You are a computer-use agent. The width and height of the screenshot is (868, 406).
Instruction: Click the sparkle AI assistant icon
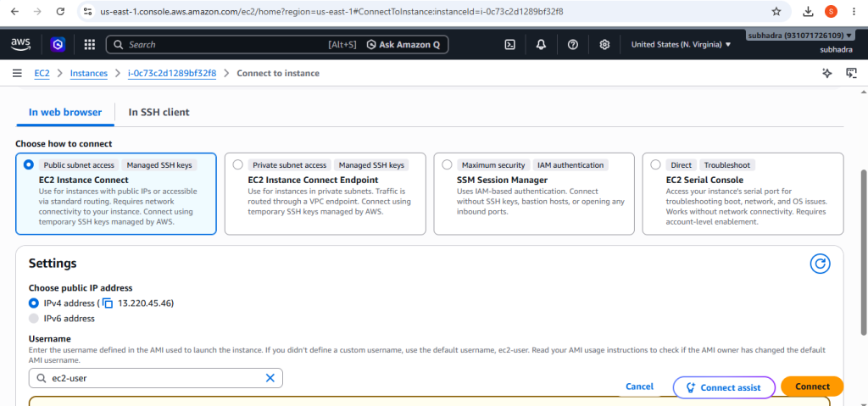(x=827, y=73)
